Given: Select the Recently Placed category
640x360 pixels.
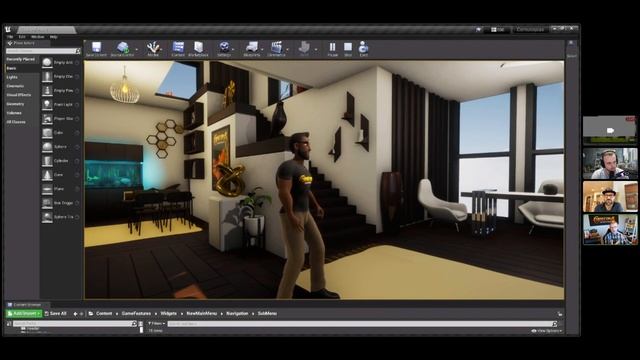Looking at the screenshot, I should coord(21,59).
